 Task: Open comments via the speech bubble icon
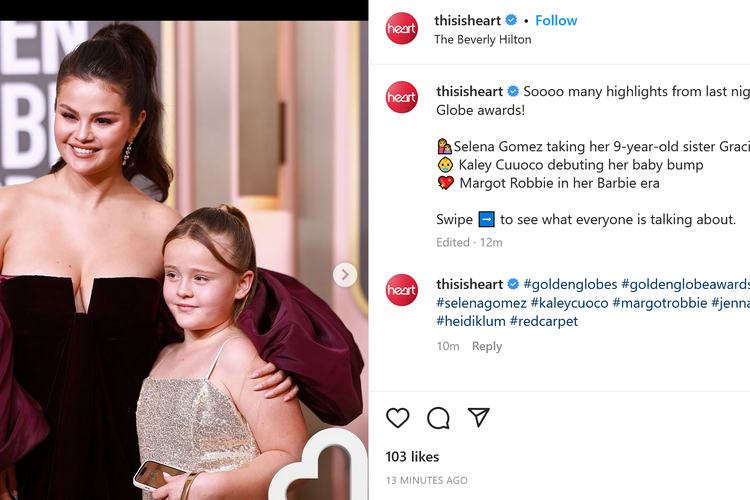[x=438, y=418]
